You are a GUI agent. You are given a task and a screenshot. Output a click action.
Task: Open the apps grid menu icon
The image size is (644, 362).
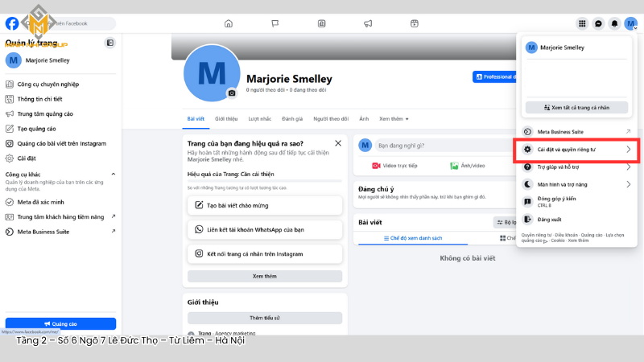[x=582, y=23]
